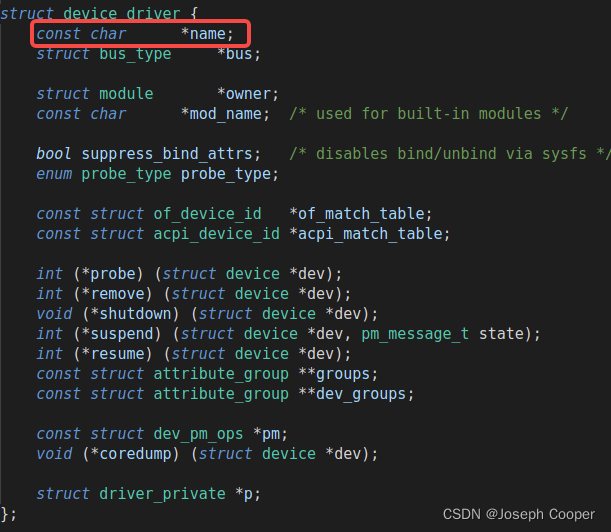Click the "*mod_name;" member identifier
Viewport: 611px width, 532px height.
click(225, 114)
